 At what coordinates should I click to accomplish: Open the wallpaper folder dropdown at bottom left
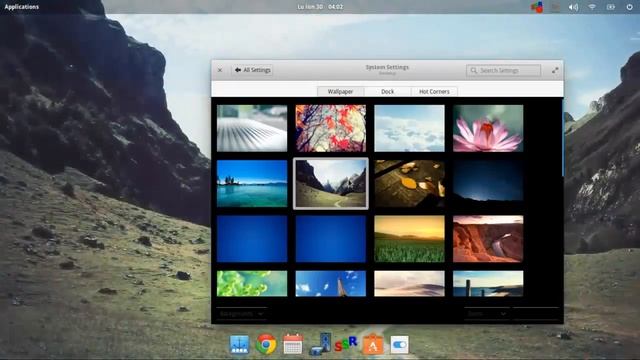pyautogui.click(x=242, y=313)
